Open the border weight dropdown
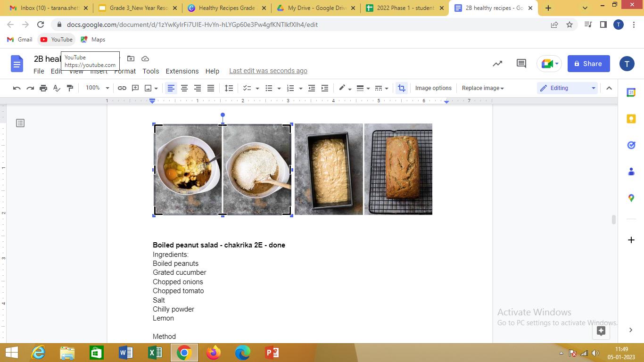The width and height of the screenshot is (644, 362). (363, 88)
